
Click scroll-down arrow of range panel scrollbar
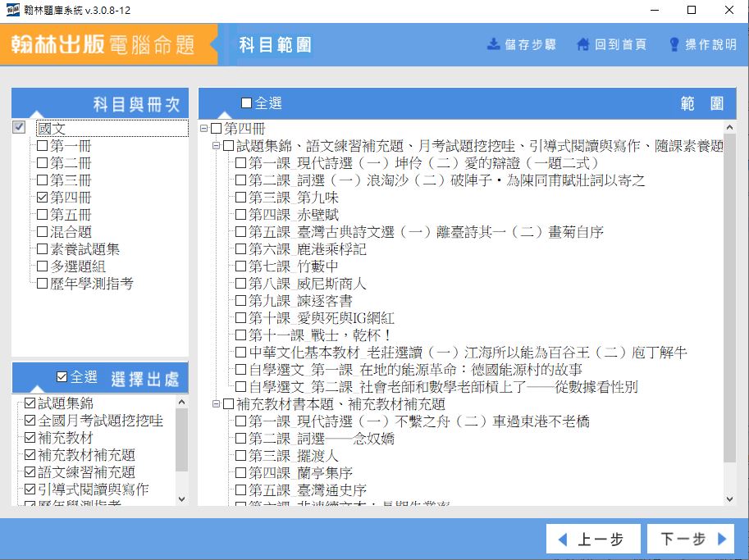(x=729, y=499)
